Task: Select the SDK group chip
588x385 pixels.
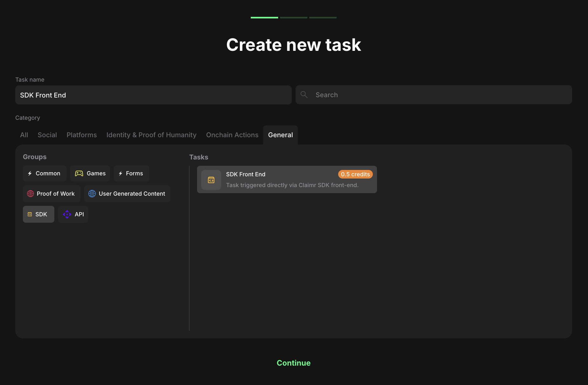Action: click(x=38, y=214)
